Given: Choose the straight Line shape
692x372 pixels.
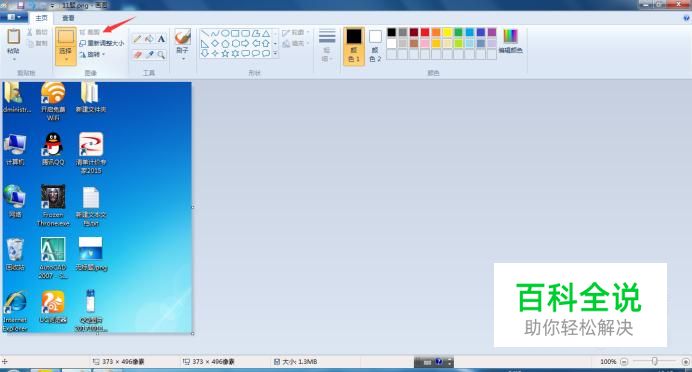Looking at the screenshot, I should pos(205,33).
